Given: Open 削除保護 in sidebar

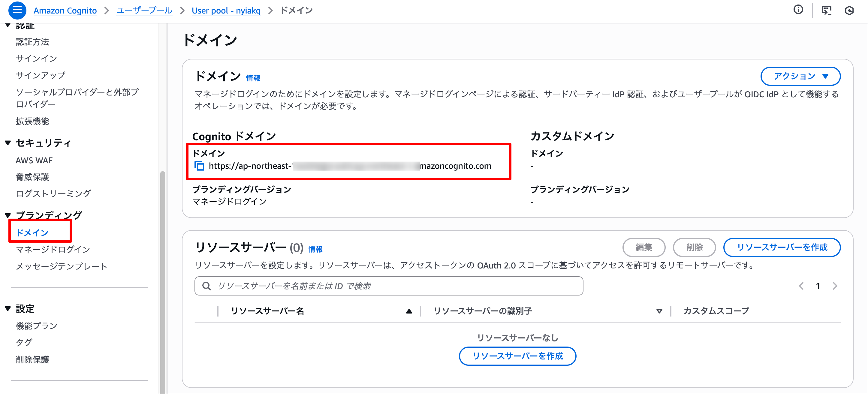Looking at the screenshot, I should pyautogui.click(x=32, y=360).
